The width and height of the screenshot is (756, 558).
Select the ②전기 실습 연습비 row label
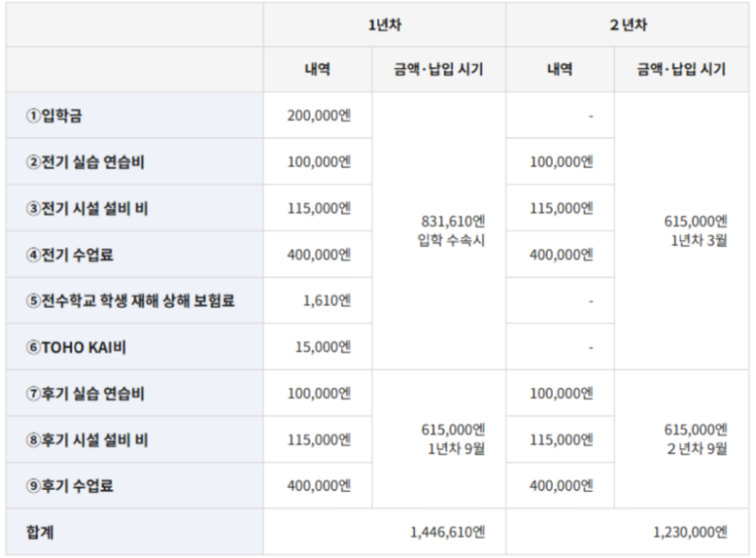pyautogui.click(x=85, y=162)
